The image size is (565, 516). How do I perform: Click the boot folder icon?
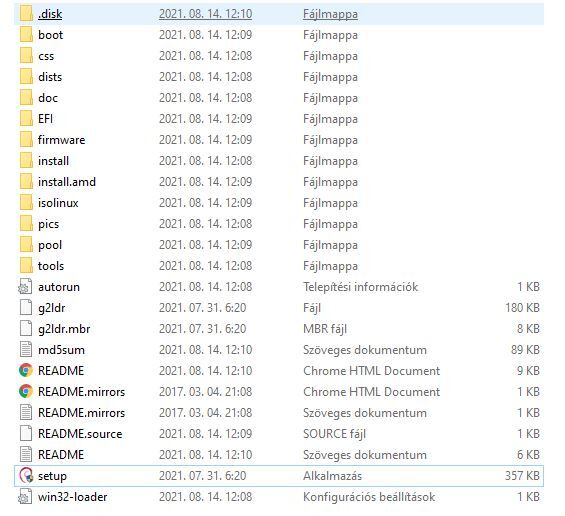coord(26,35)
